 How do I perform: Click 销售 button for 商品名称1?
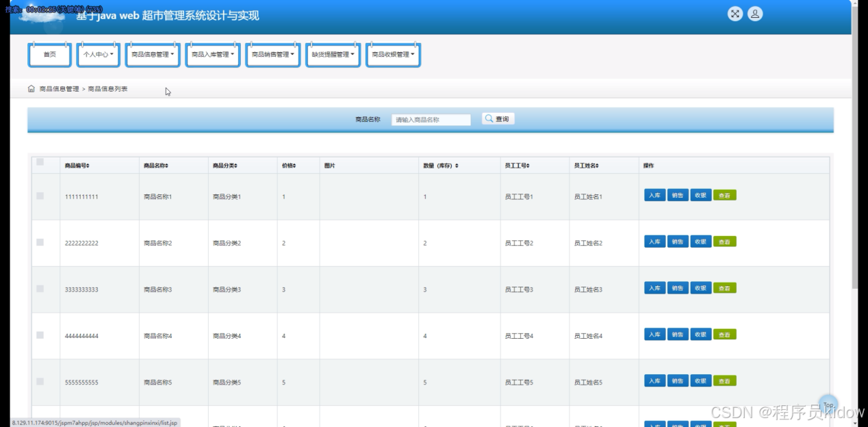(678, 195)
